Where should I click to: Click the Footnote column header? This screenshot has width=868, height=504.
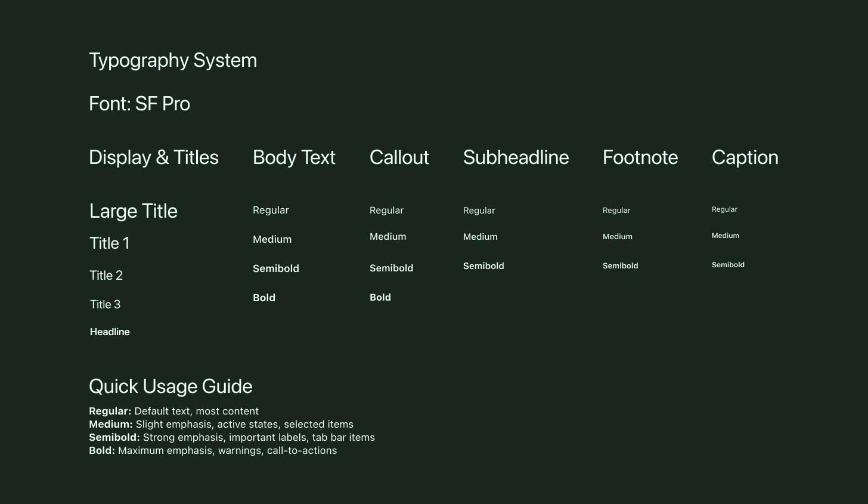point(640,157)
